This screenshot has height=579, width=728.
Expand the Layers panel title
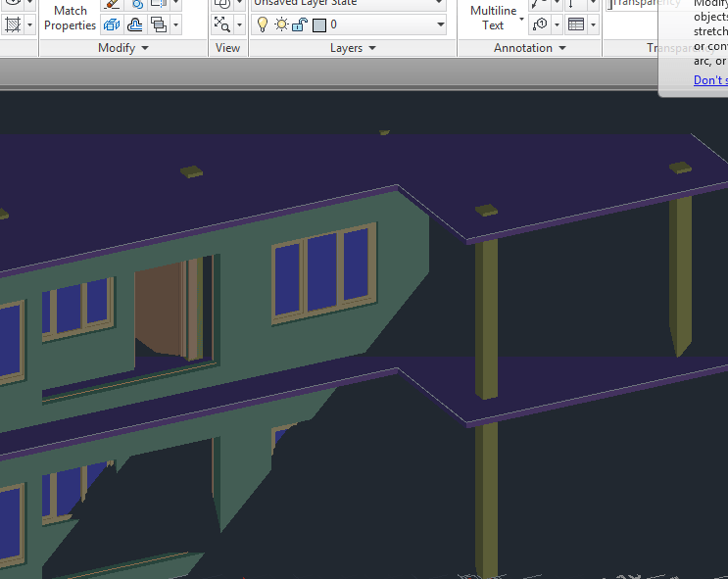tap(353, 48)
